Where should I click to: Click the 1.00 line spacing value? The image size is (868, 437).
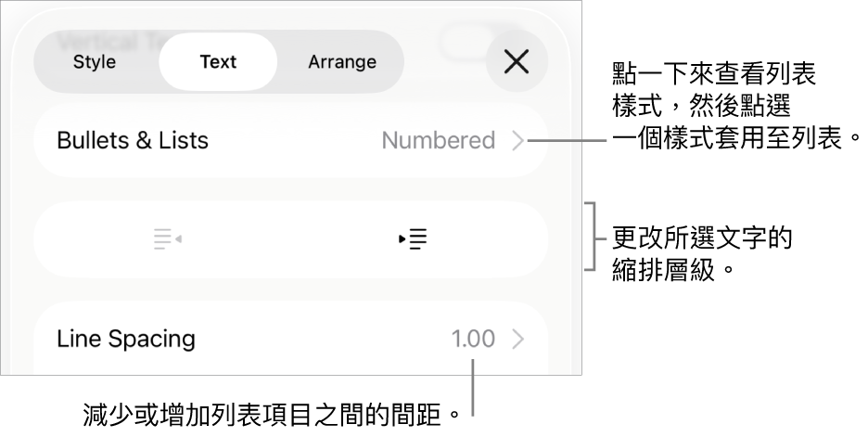pos(473,340)
